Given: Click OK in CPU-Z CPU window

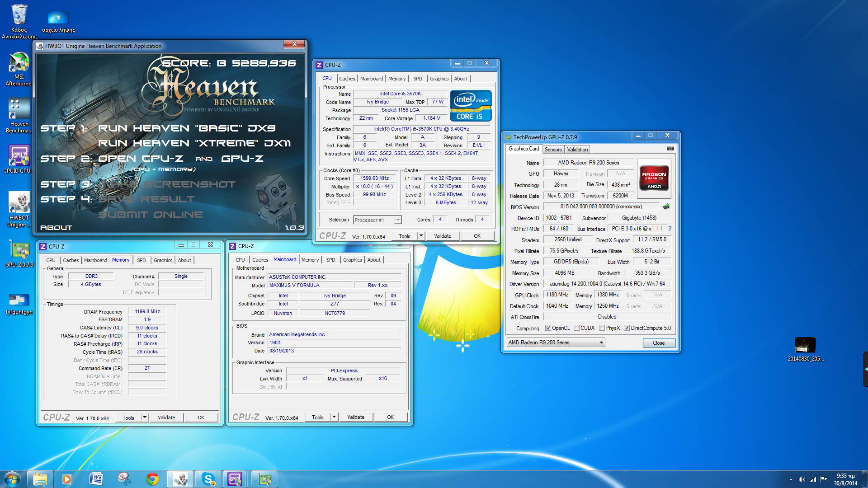Looking at the screenshot, I should pyautogui.click(x=477, y=236).
